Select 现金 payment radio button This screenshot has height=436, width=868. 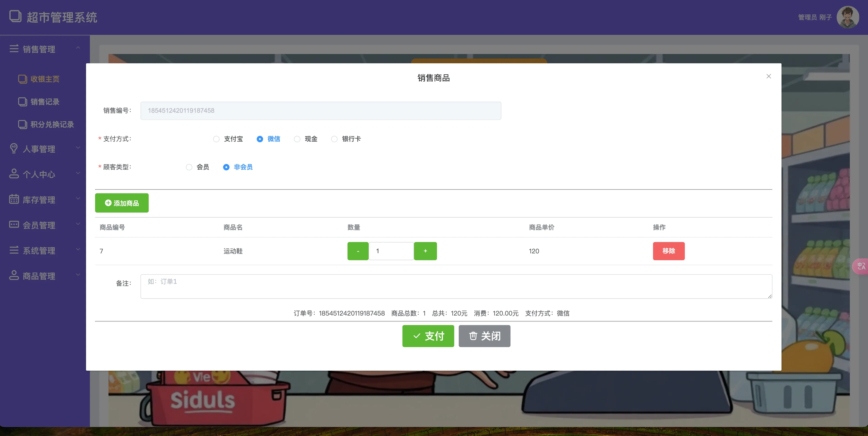click(x=297, y=139)
